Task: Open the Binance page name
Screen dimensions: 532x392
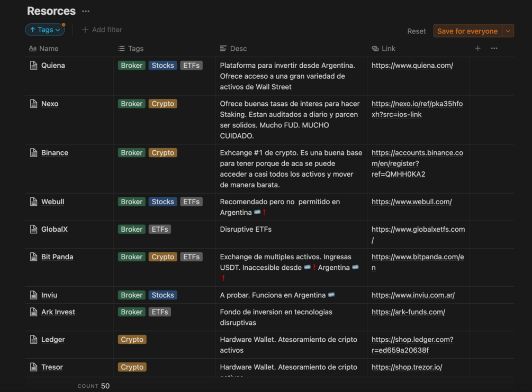Action: [55, 152]
